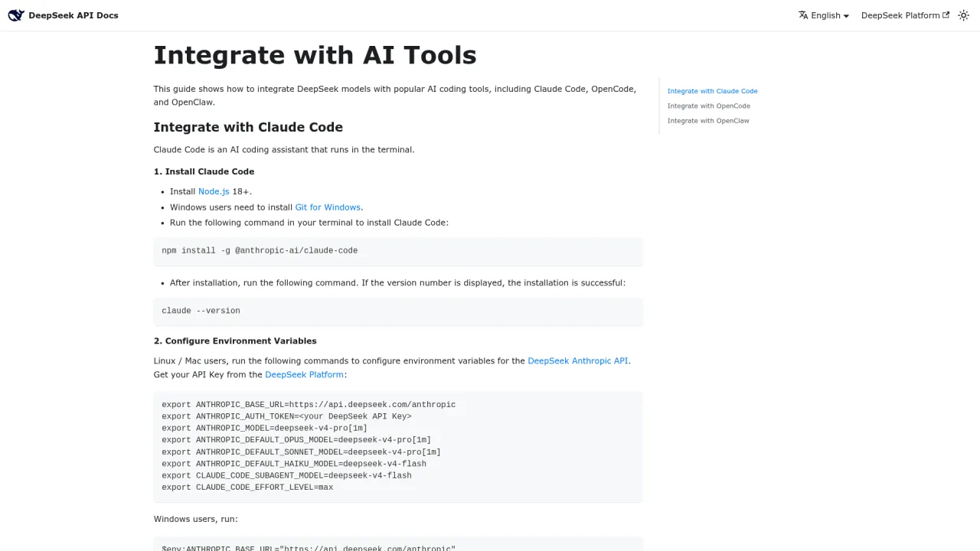Image resolution: width=980 pixels, height=551 pixels.
Task: Click the 2. Configure Environment Variables subheading
Action: tap(235, 341)
